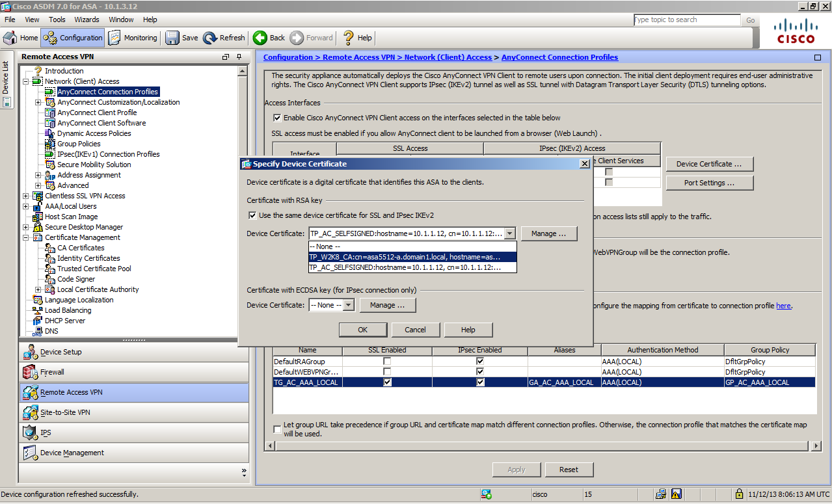Enable SSL for DefaultRAGroup
832x504 pixels.
tap(388, 362)
